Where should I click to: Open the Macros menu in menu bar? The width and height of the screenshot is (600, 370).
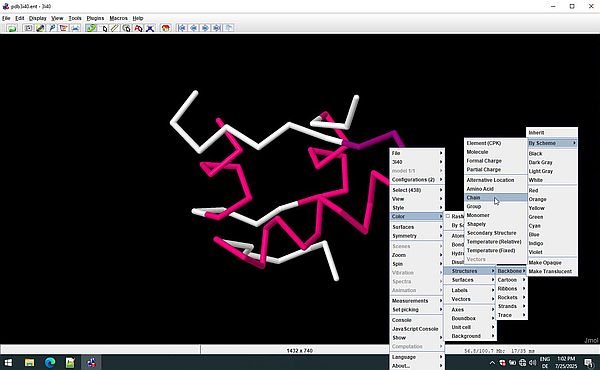(x=118, y=18)
